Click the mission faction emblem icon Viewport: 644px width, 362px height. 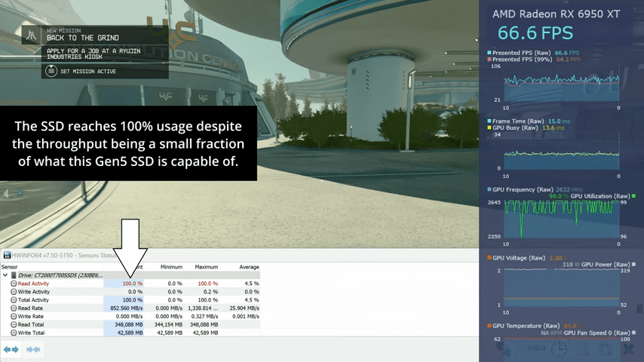(31, 35)
